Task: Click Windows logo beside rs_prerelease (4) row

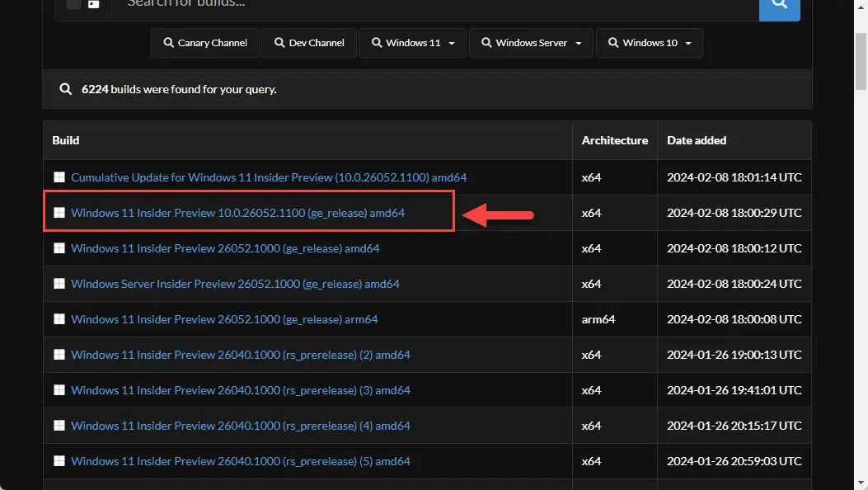Action: 59,425
